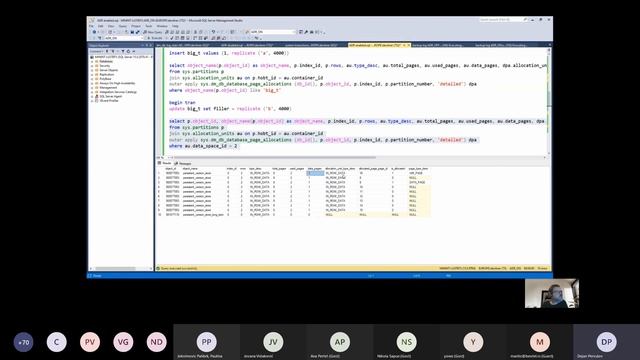This screenshot has height=360, width=640.
Task: Click the AP participant tile
Action: 340,342
